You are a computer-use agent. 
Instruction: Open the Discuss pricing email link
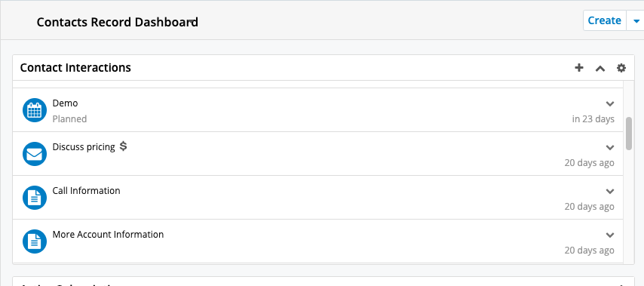tap(84, 146)
